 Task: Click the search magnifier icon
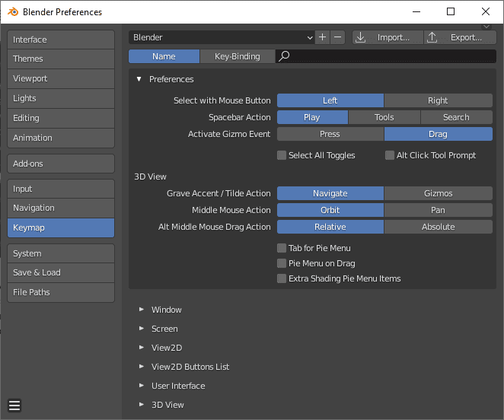coord(284,56)
